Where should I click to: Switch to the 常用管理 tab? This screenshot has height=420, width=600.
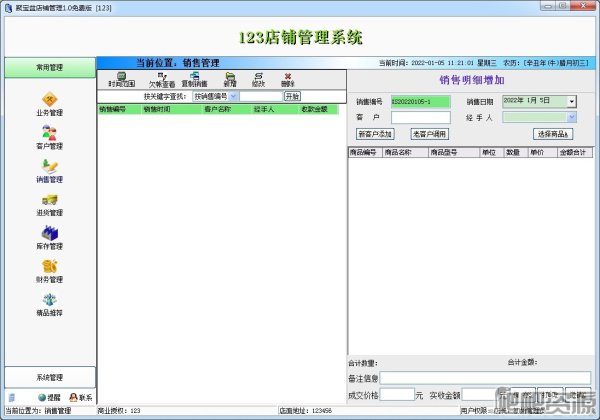(x=49, y=68)
